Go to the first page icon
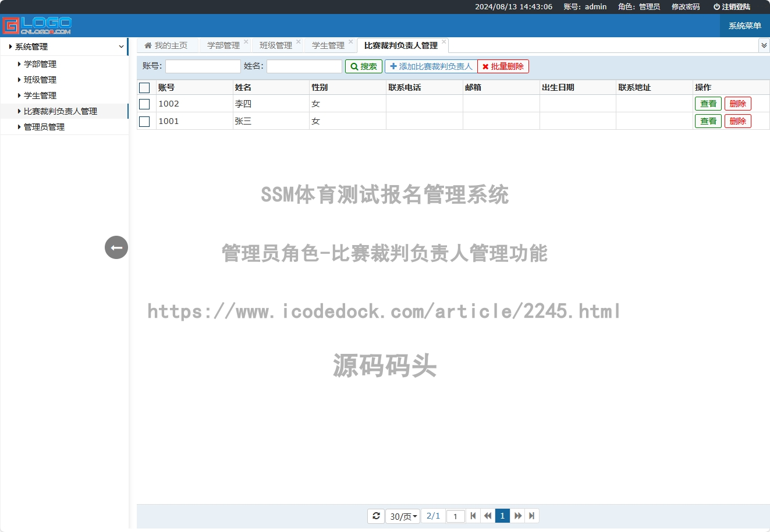This screenshot has width=770, height=532. 473,516
